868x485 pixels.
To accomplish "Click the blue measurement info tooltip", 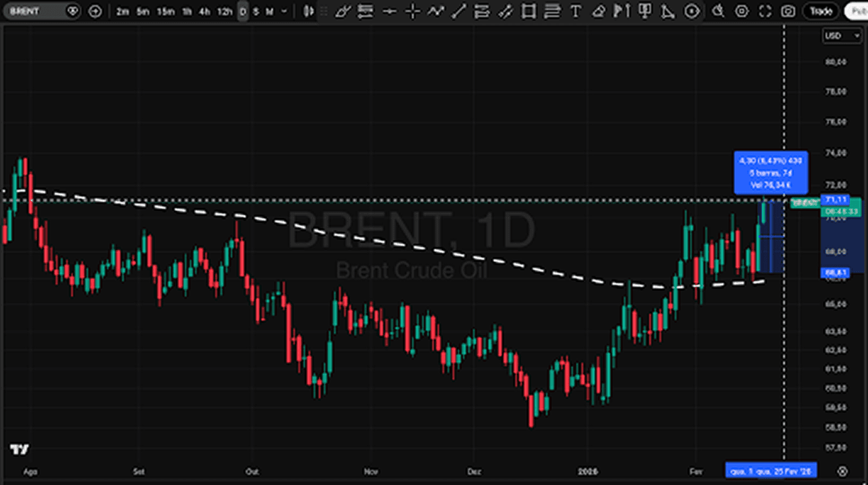I will 771,172.
